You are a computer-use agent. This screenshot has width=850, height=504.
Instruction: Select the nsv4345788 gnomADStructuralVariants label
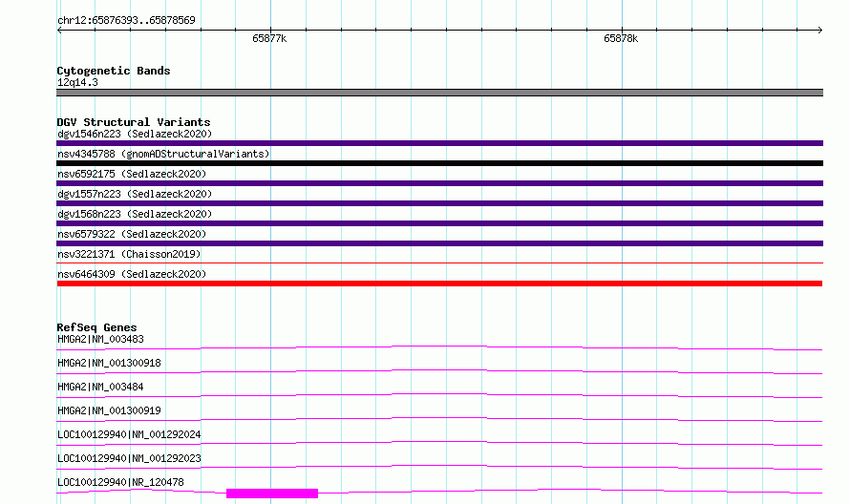click(x=163, y=154)
